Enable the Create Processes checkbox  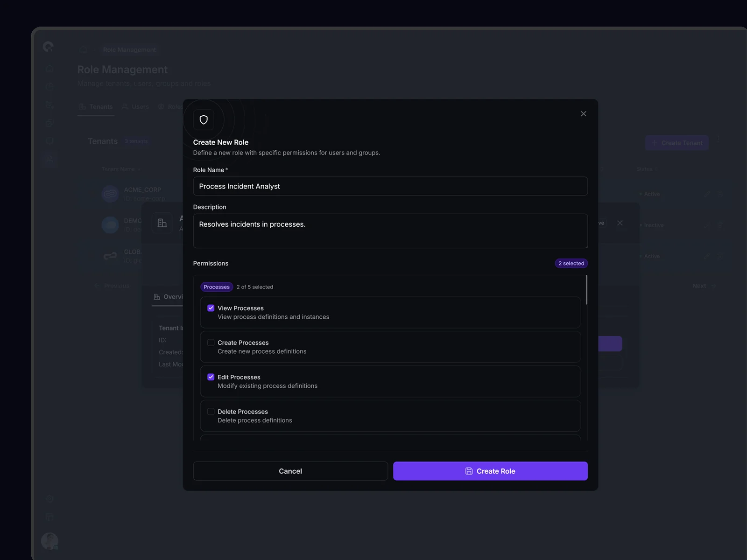pyautogui.click(x=211, y=343)
